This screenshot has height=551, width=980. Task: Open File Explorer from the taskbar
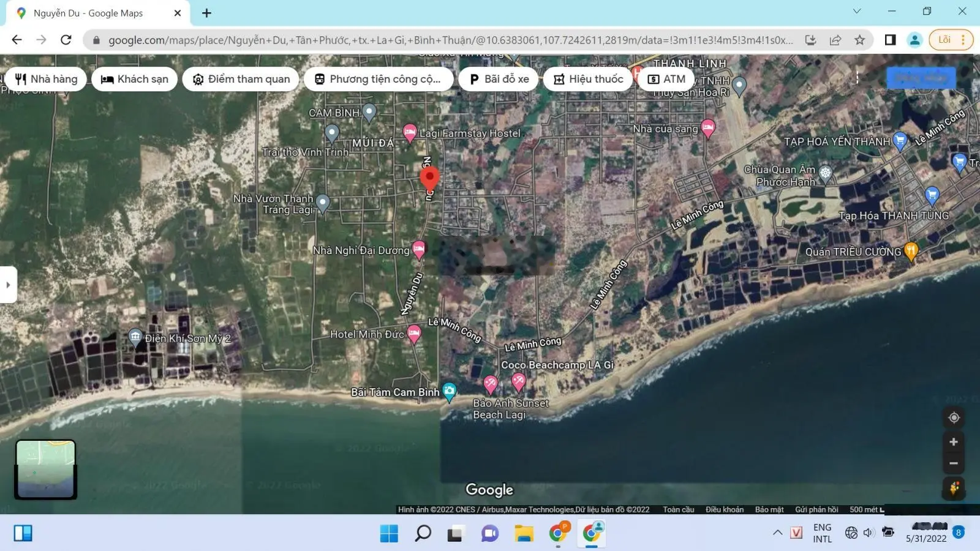click(x=524, y=533)
